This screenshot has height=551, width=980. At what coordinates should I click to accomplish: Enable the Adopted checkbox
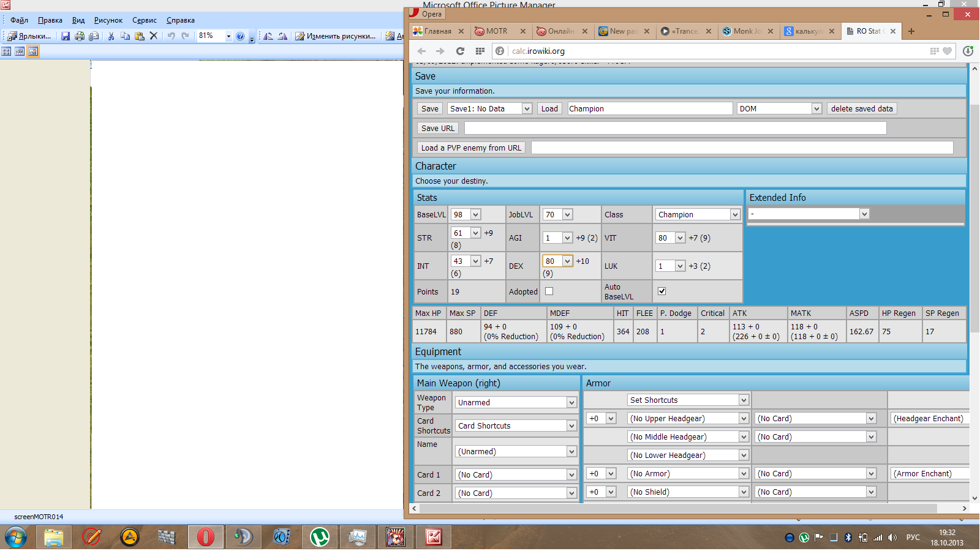(549, 291)
